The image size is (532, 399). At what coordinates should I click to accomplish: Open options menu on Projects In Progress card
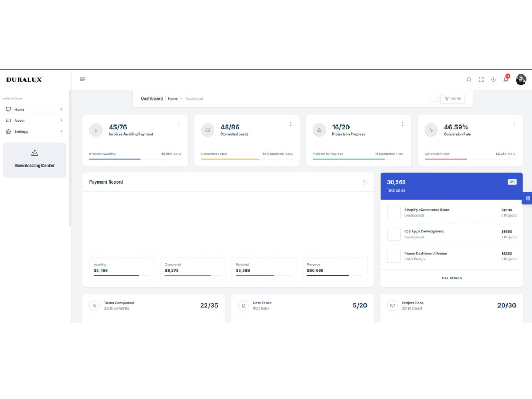click(402, 124)
